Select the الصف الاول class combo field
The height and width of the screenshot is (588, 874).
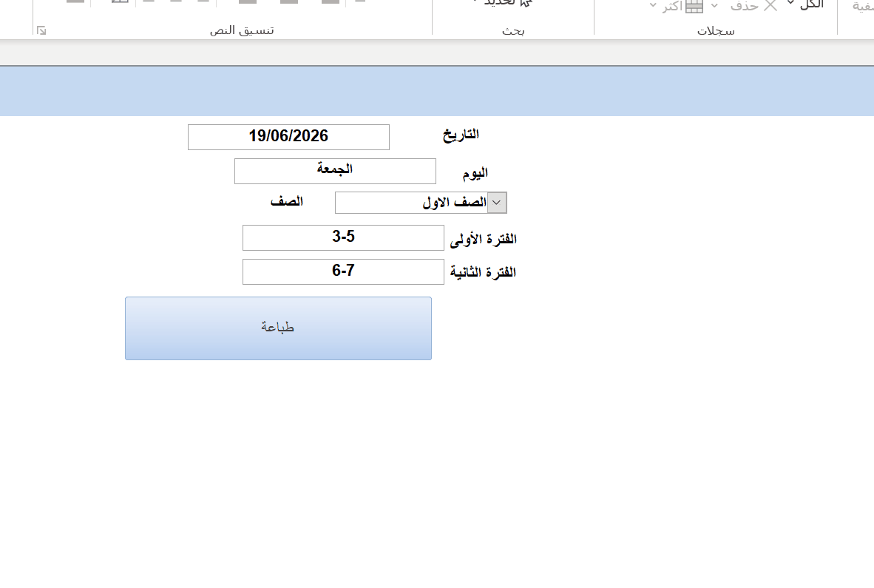click(x=421, y=203)
